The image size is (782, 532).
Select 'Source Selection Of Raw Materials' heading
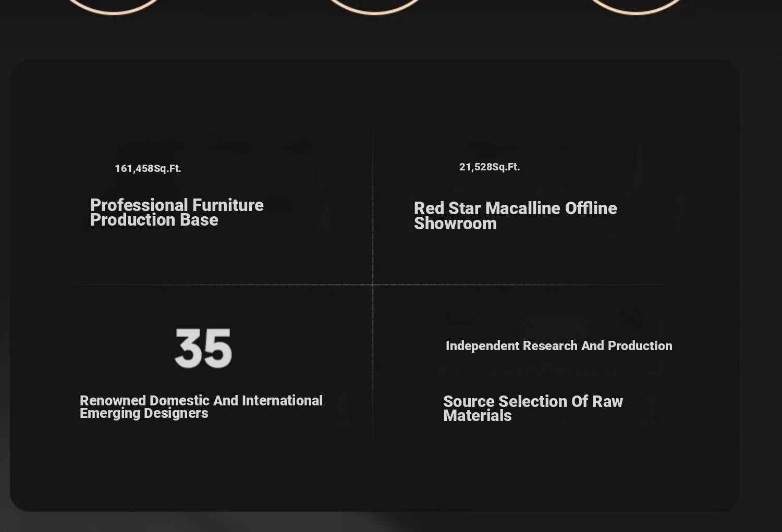tap(533, 409)
